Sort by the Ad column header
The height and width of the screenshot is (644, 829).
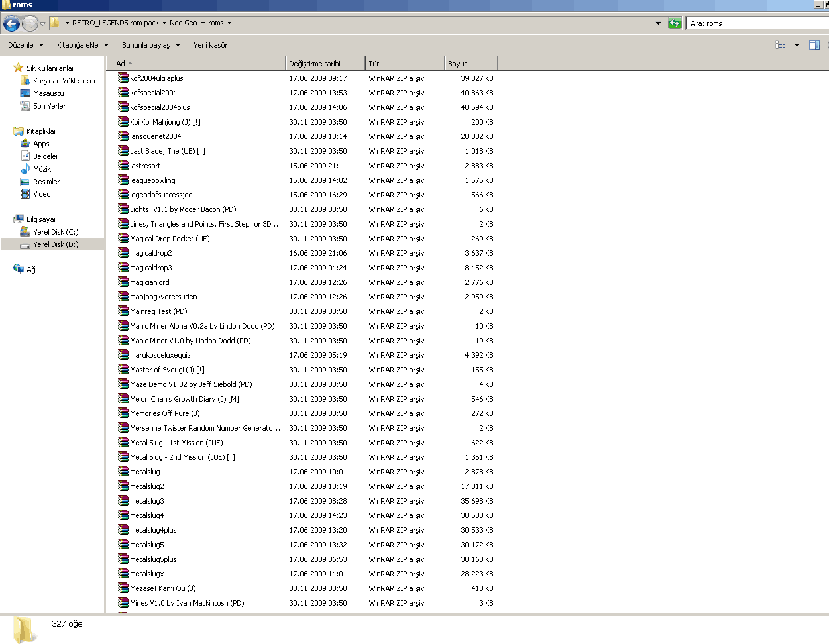[196, 64]
